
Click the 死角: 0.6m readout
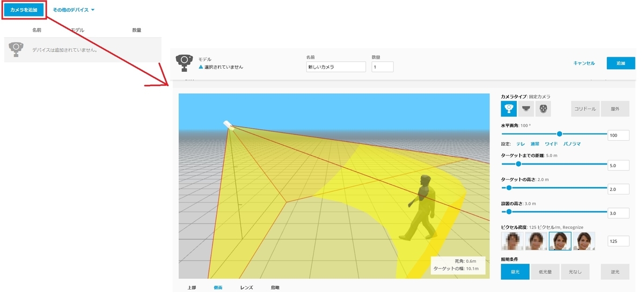click(x=465, y=262)
